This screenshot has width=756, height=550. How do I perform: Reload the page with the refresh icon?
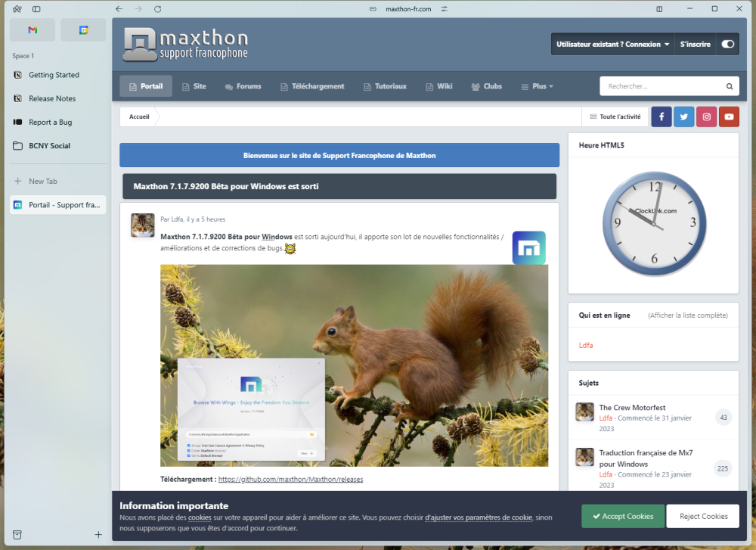(x=157, y=9)
